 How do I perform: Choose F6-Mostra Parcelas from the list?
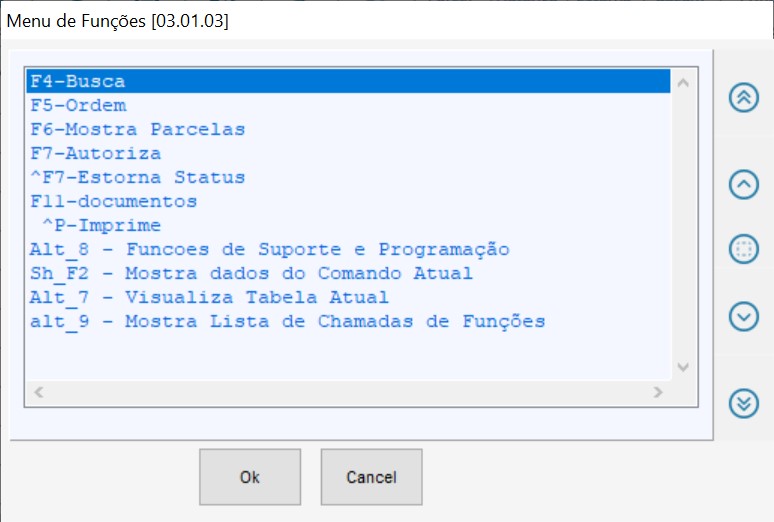tap(137, 129)
